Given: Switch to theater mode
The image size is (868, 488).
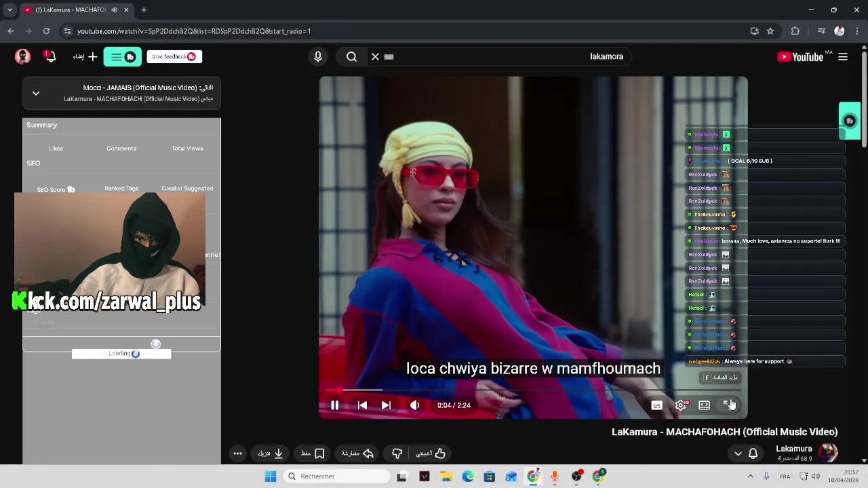Looking at the screenshot, I should pyautogui.click(x=704, y=405).
